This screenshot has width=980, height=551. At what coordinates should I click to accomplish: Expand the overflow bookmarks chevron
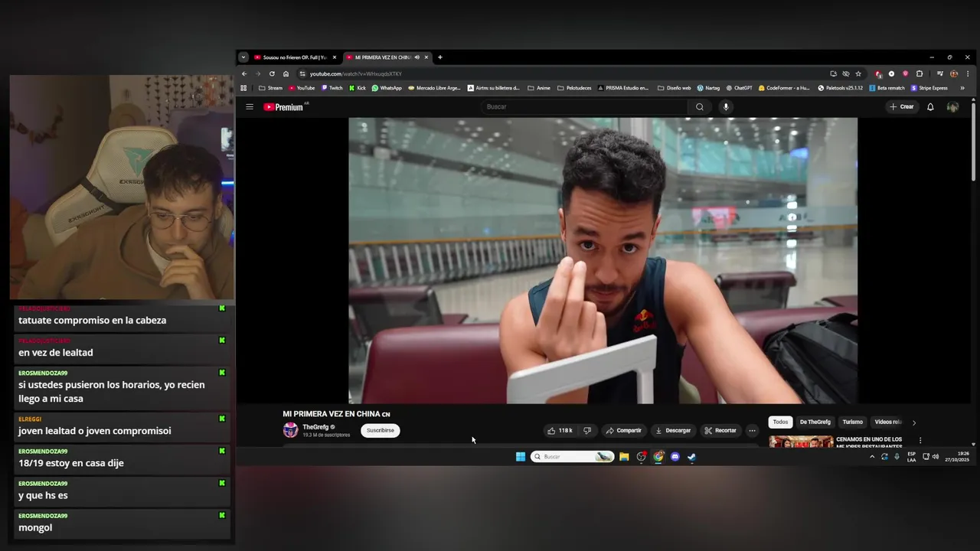[x=962, y=88]
